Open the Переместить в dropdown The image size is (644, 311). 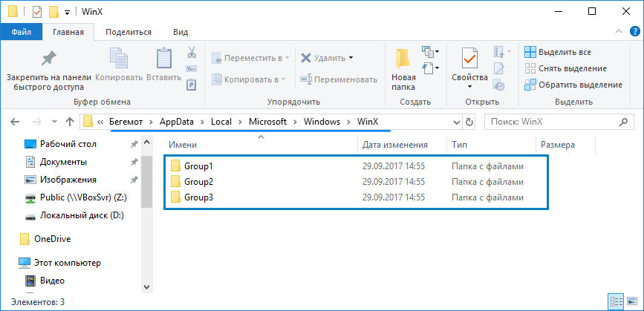point(287,58)
